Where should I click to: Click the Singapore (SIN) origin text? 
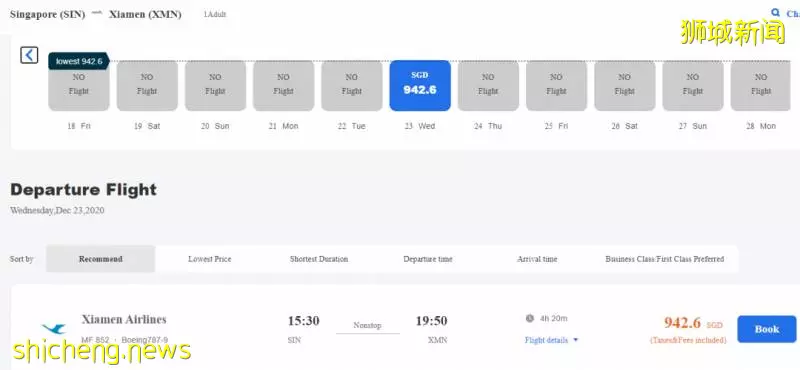click(47, 14)
